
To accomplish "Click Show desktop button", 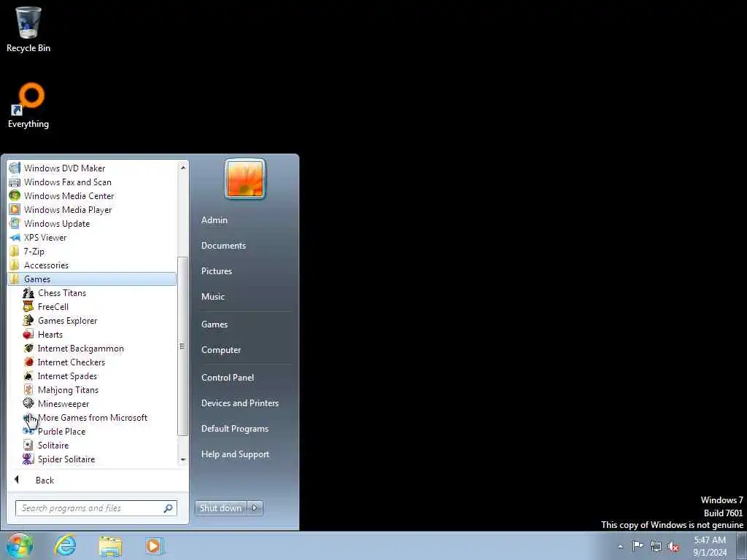I will [x=742, y=545].
